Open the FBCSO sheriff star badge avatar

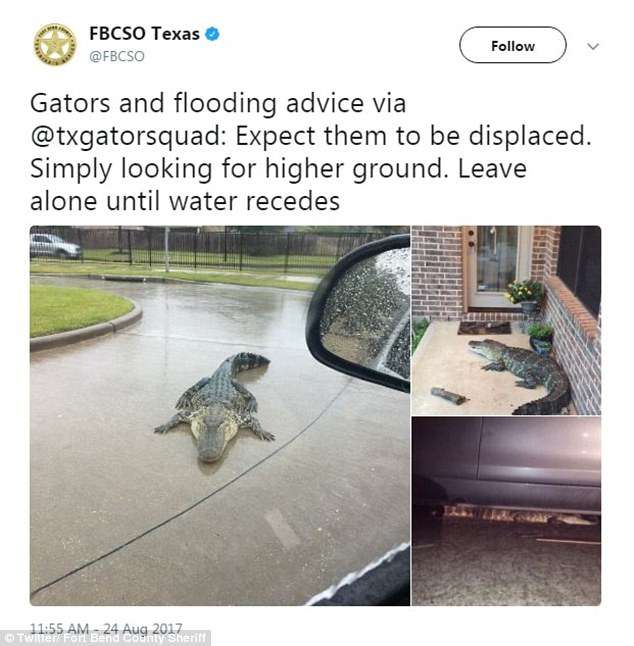tap(55, 44)
